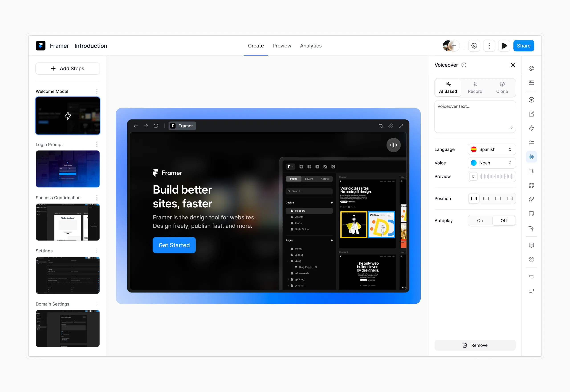Viewport: 570px width, 392px height.
Task: Play the voice preview
Action: click(473, 176)
